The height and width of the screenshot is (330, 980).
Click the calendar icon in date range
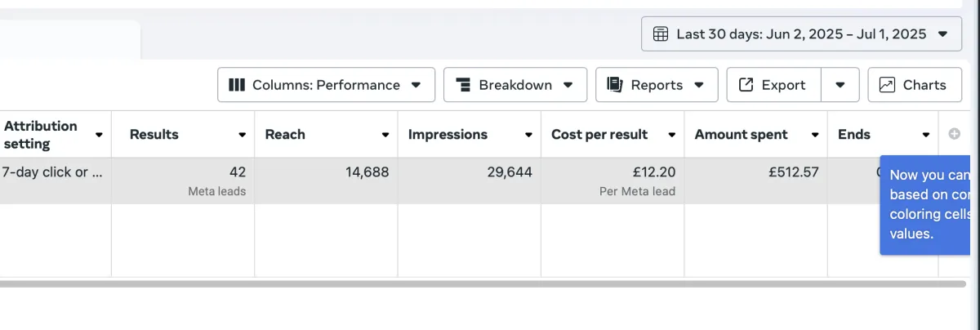661,34
